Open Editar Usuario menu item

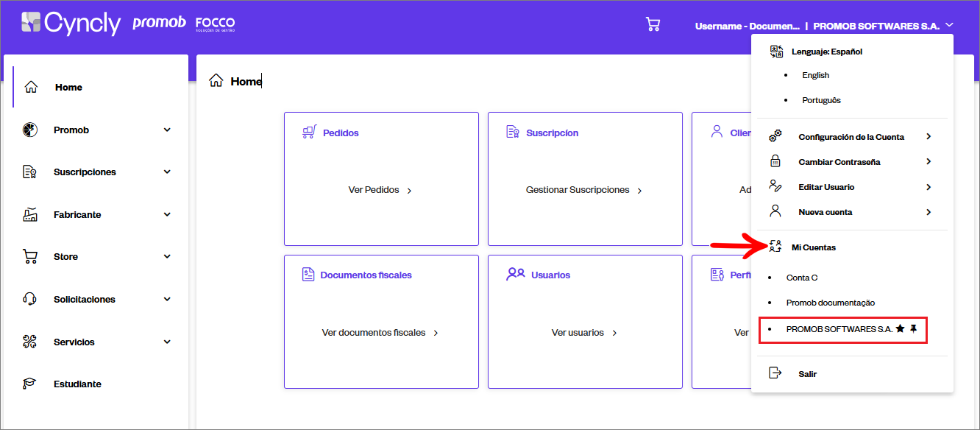(x=827, y=187)
